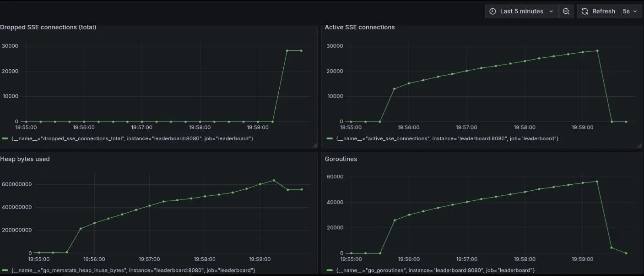Open the Heap bytes used panel title menu
This screenshot has height=276, width=644.
coord(25,159)
